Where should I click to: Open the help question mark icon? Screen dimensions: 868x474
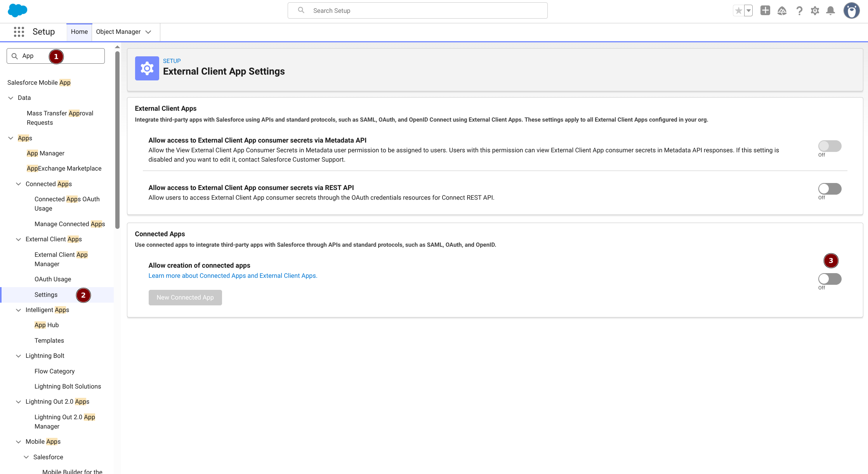[x=799, y=11]
